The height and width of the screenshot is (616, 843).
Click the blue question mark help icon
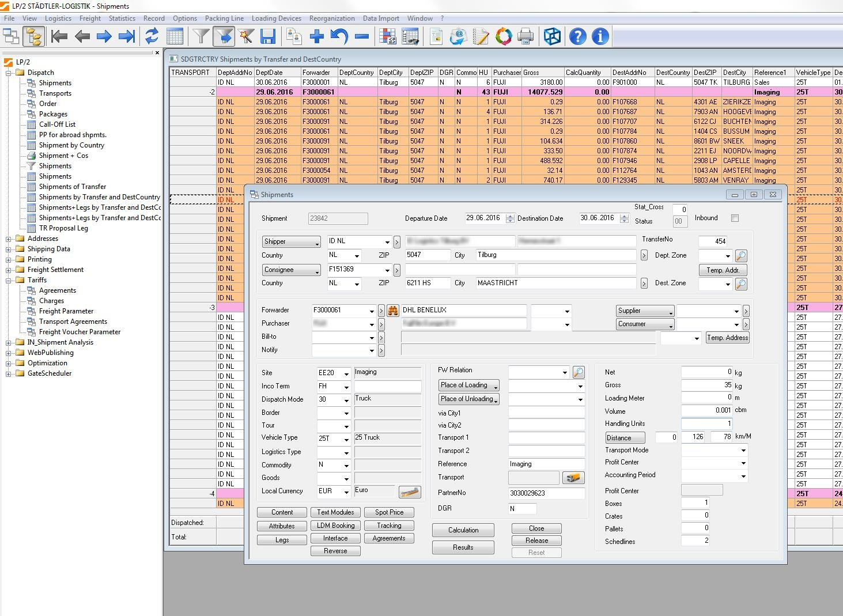click(x=577, y=37)
